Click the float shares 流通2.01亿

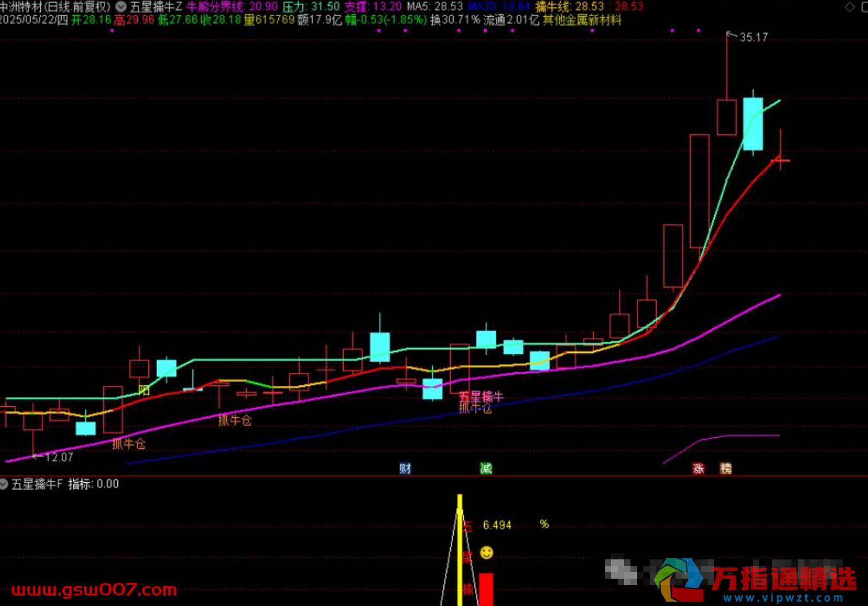[x=511, y=20]
